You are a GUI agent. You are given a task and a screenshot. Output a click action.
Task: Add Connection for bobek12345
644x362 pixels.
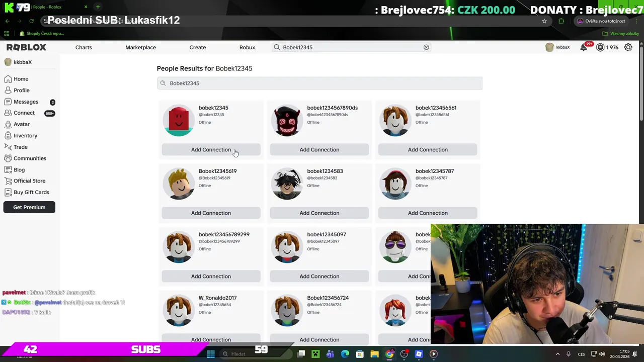pyautogui.click(x=211, y=150)
